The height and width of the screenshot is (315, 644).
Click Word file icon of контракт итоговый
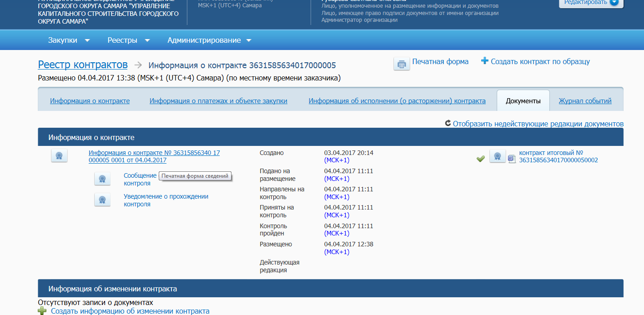pos(512,159)
